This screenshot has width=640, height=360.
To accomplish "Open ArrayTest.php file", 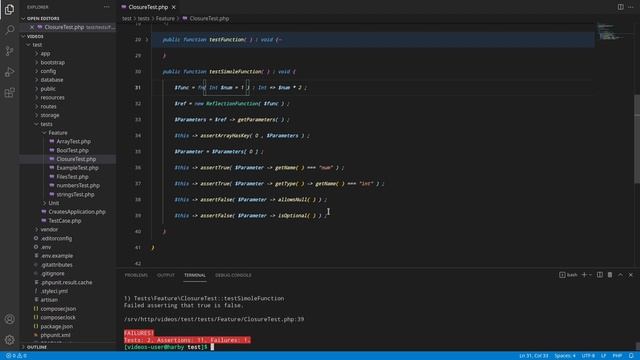I will (x=73, y=142).
